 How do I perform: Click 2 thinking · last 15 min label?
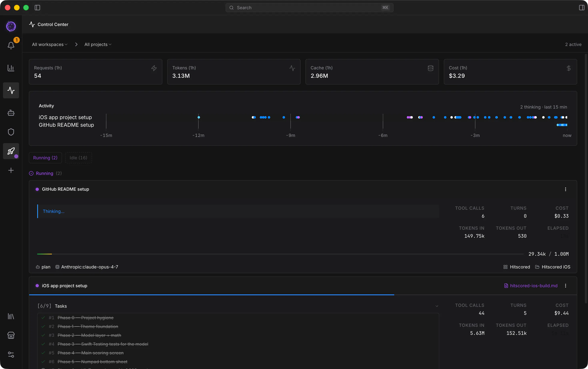point(544,107)
